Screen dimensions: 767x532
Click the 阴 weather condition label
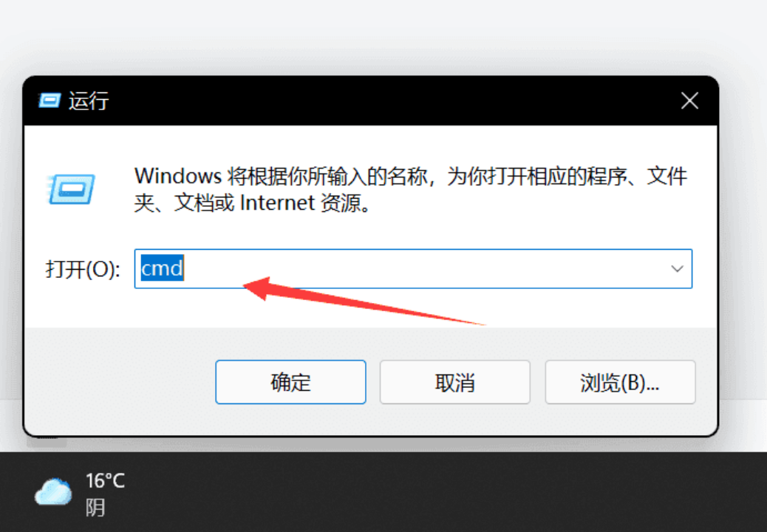tap(95, 508)
